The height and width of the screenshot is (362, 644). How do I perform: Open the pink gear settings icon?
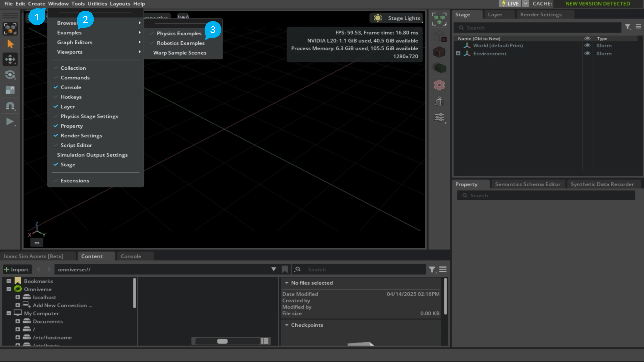(x=439, y=85)
